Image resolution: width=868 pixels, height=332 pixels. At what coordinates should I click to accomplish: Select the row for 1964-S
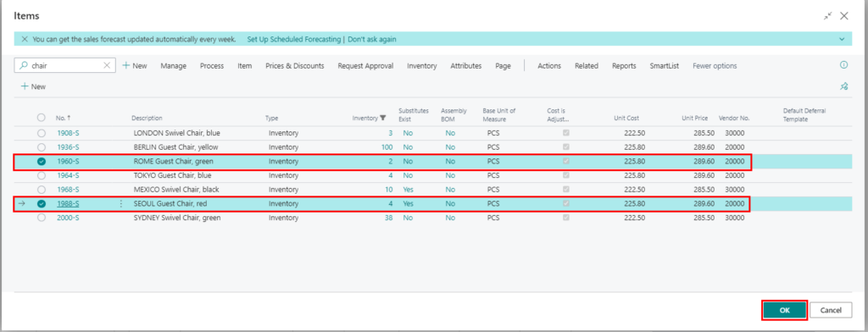pyautogui.click(x=41, y=175)
